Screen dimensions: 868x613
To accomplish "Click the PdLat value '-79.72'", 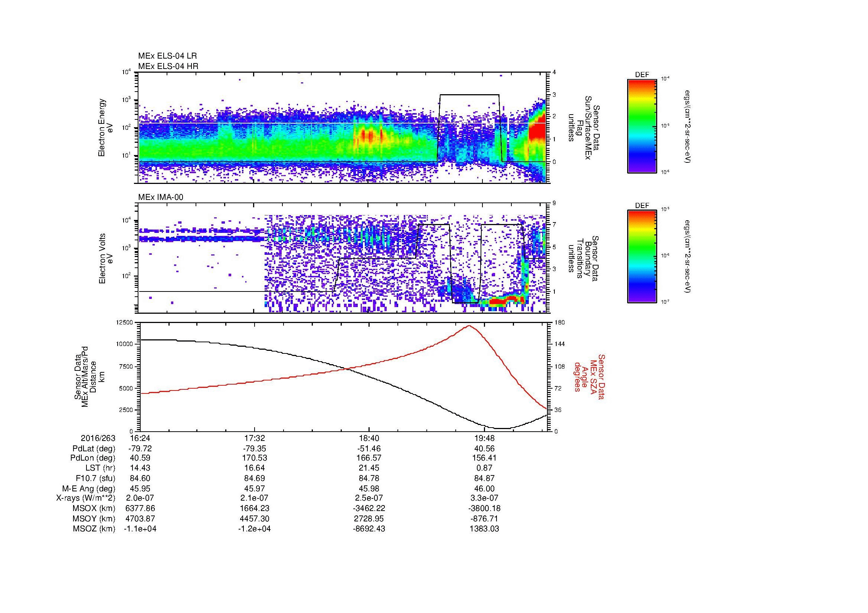I will coord(140,449).
